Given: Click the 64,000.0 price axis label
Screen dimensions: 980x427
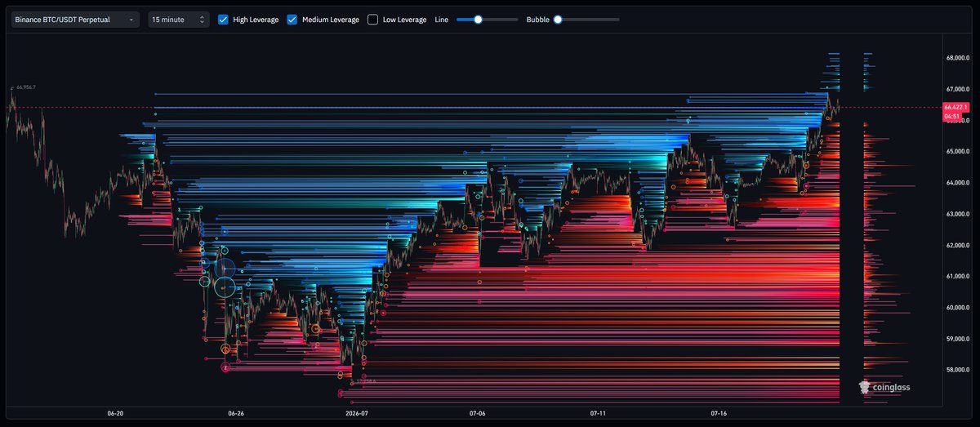Looking at the screenshot, I should point(957,183).
